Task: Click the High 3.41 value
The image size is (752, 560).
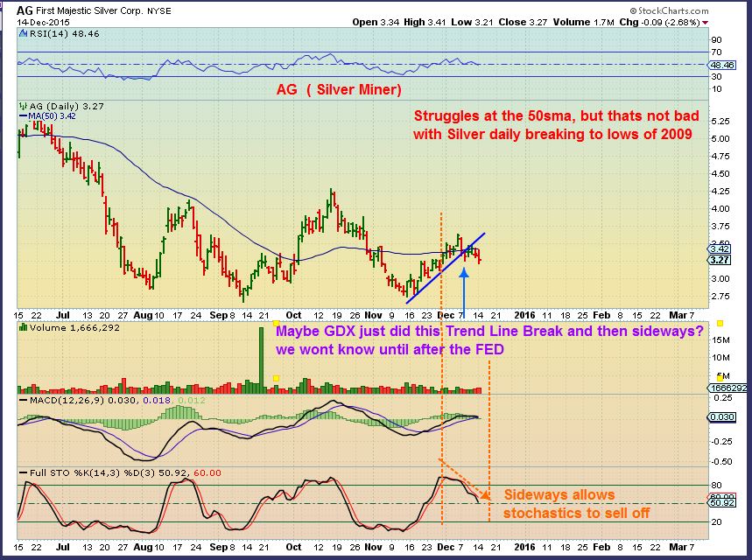Action: pos(425,22)
